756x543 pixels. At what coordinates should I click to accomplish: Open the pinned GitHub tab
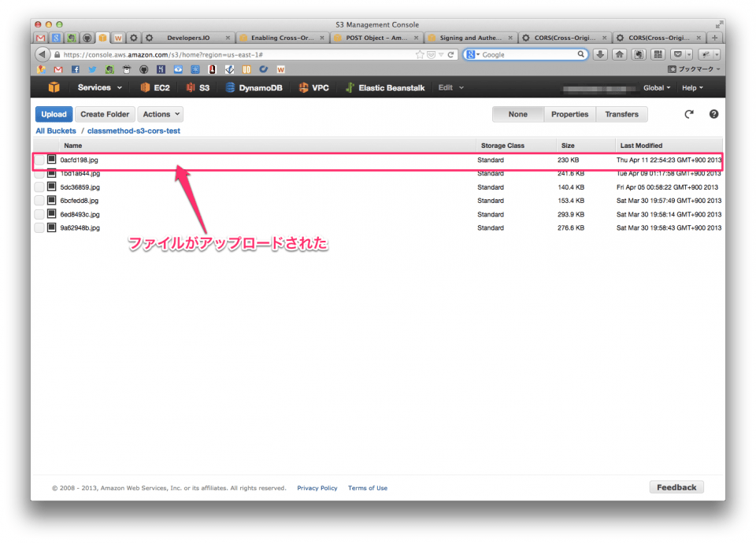[87, 38]
